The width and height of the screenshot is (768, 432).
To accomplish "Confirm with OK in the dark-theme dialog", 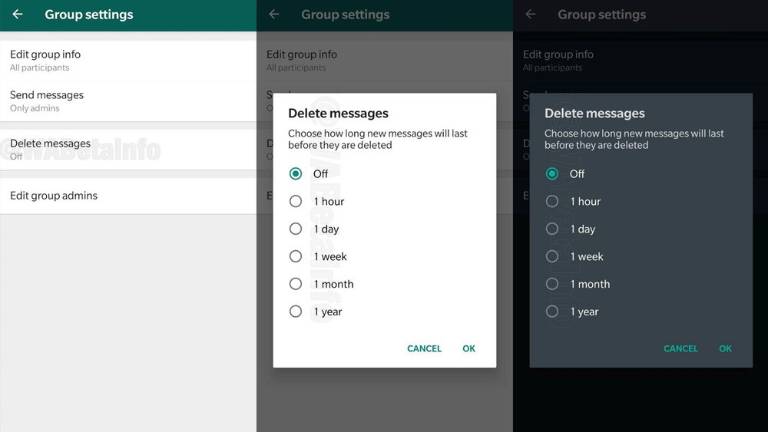I will click(725, 349).
